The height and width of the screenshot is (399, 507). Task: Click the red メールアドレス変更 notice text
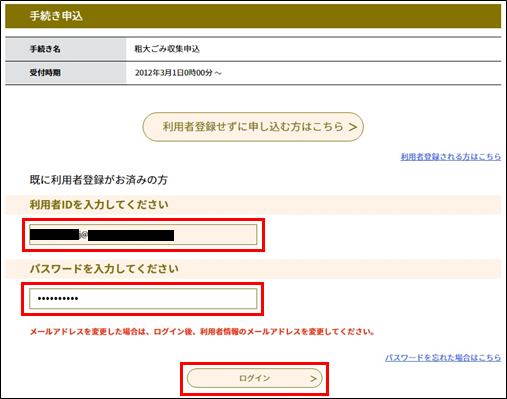(202, 332)
